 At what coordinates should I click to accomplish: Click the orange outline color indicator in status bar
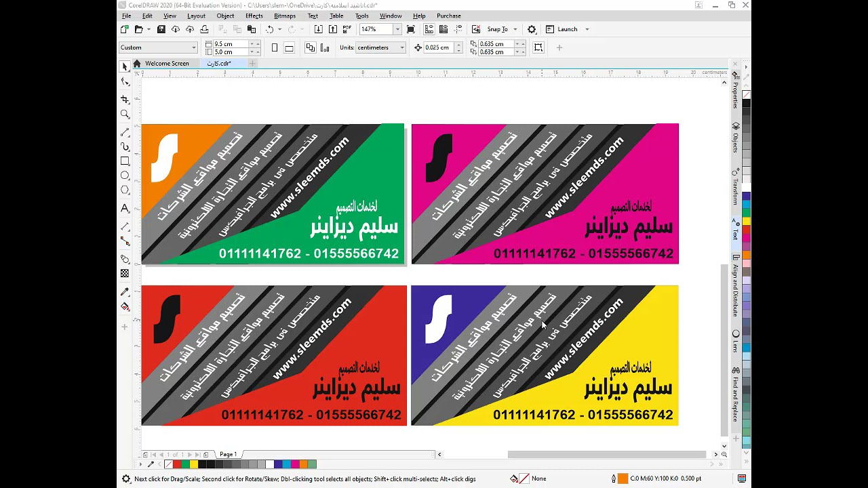click(622, 479)
